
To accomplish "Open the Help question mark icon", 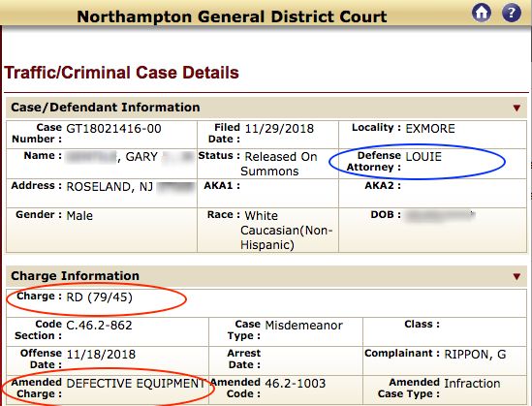I will tap(512, 13).
